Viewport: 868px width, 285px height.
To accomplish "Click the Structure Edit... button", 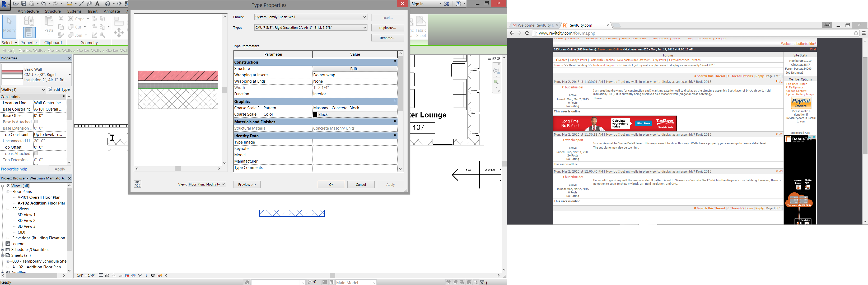I will 355,69.
